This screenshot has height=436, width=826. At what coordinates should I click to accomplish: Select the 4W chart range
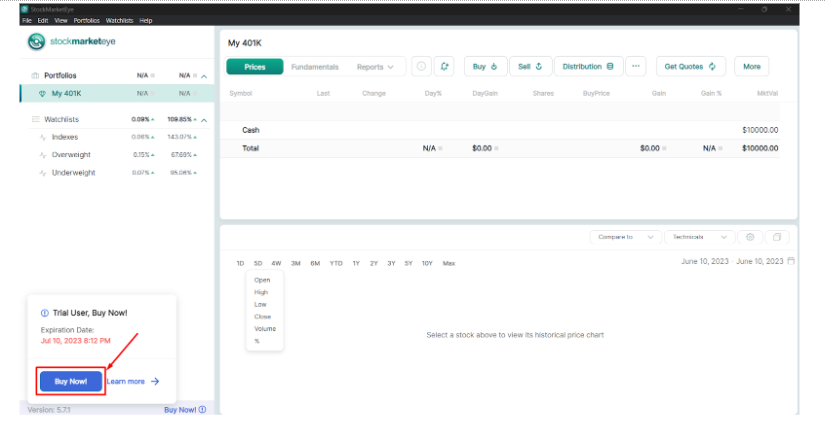[276, 263]
